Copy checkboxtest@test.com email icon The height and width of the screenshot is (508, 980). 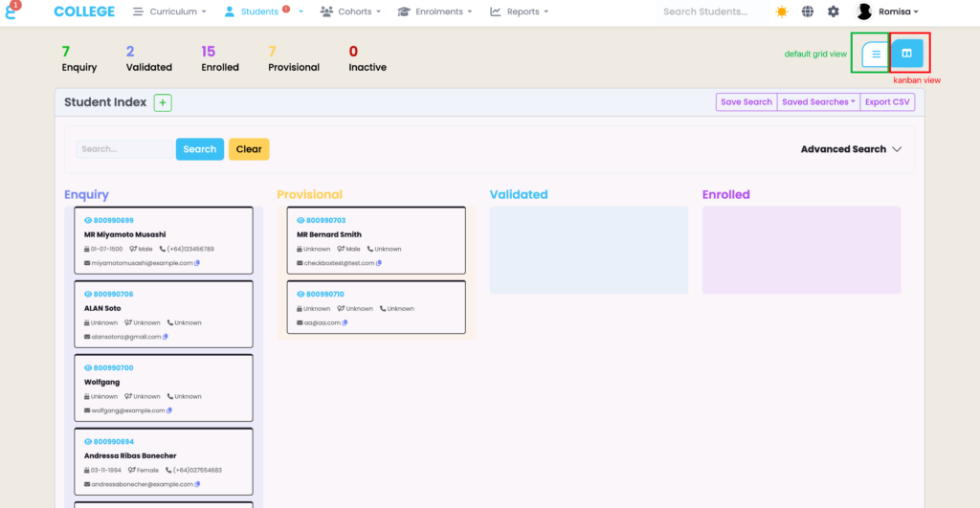379,263
